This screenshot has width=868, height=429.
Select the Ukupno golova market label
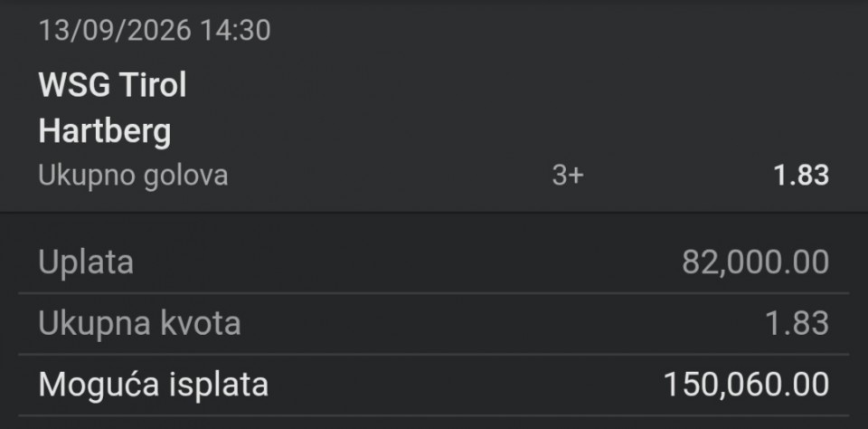pos(133,176)
